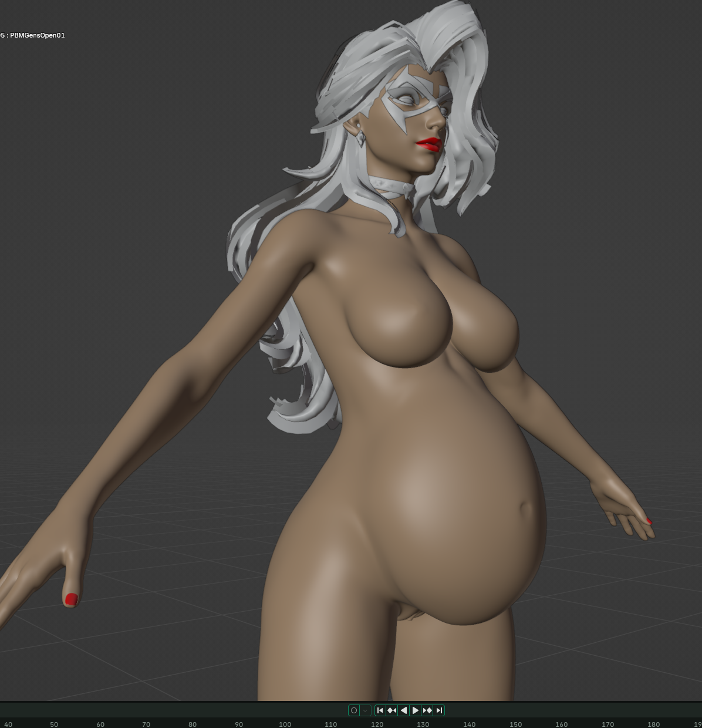Play the animation in reverse
The height and width of the screenshot is (728, 702).
(x=404, y=710)
